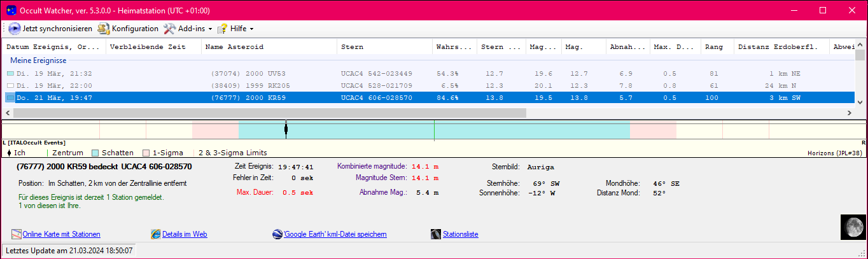Click the Stationsliste icon
Image resolution: width=868 pixels, height=259 pixels.
(x=435, y=234)
